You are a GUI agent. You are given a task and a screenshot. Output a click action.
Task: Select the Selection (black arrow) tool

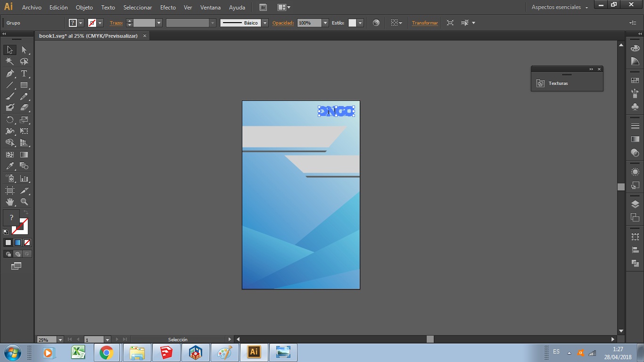coord(9,50)
